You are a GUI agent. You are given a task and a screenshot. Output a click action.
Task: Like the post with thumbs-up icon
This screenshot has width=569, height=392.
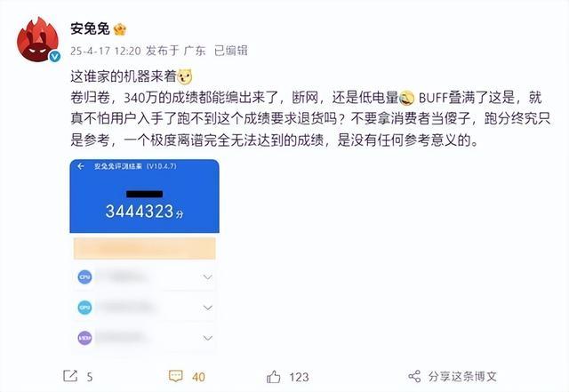click(273, 377)
